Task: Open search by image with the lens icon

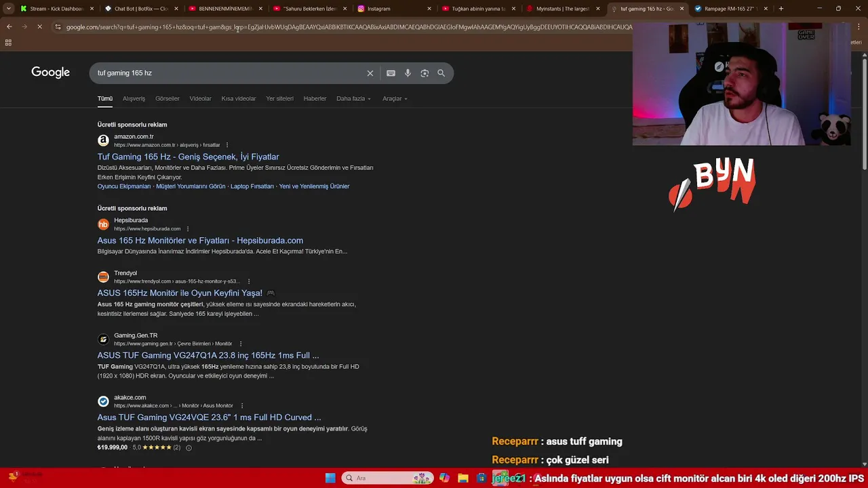Action: click(x=425, y=73)
